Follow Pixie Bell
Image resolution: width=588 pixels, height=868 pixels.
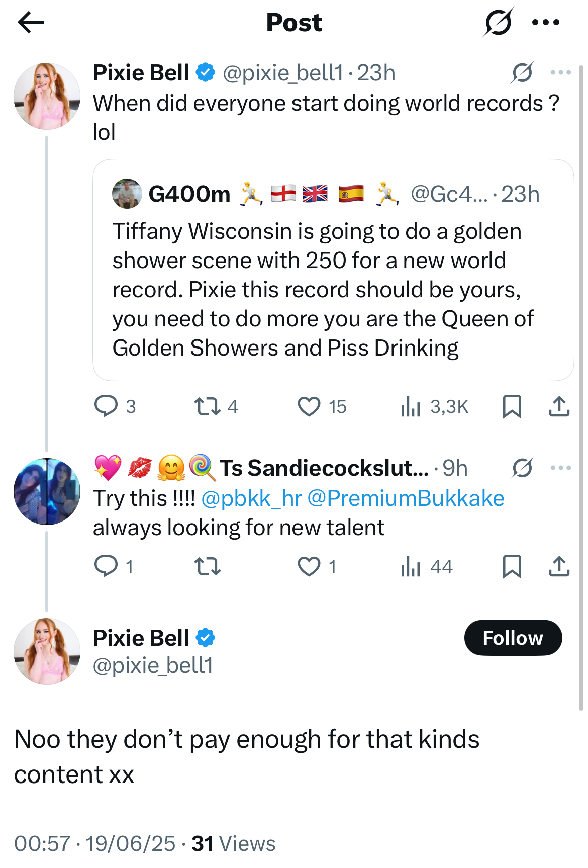coord(513,638)
